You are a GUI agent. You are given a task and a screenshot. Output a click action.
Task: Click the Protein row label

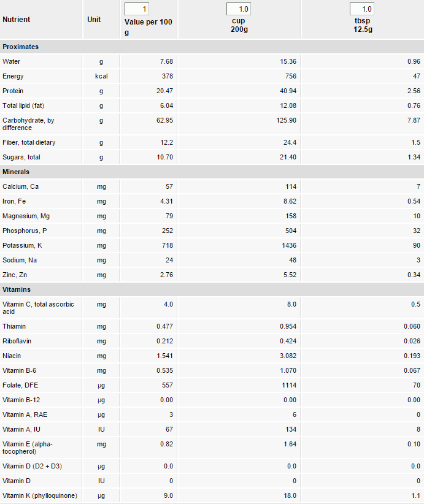pos(13,91)
